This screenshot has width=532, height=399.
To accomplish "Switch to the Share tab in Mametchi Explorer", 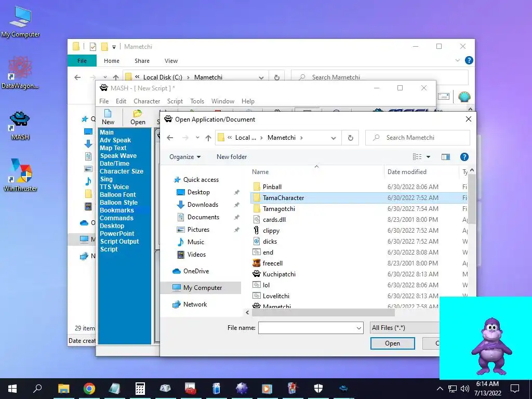I will (142, 61).
